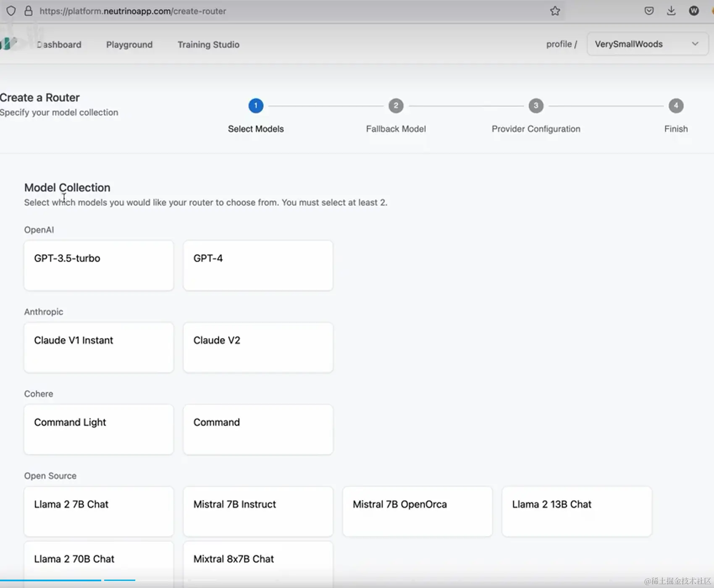Viewport: 714px width, 588px height.
Task: Click step 1 circle for Select Models
Action: coord(256,106)
